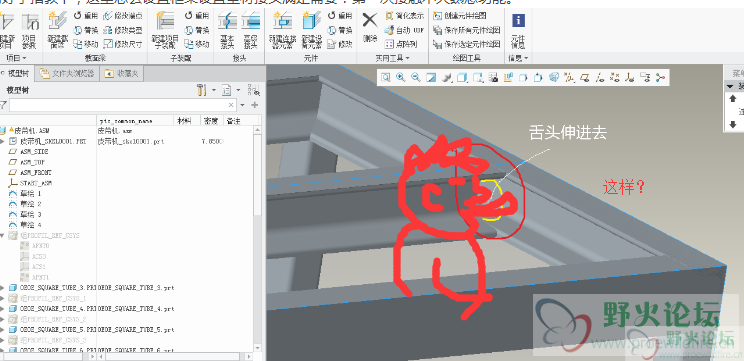This screenshot has width=744, height=361.
Task: Switch to the 文件夹浏览器 tab
Action: pyautogui.click(x=67, y=74)
